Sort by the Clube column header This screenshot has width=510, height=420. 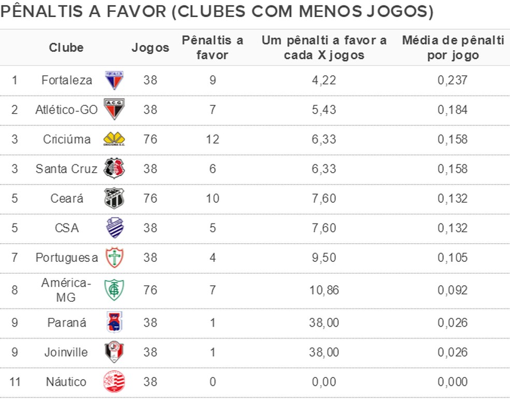point(66,48)
